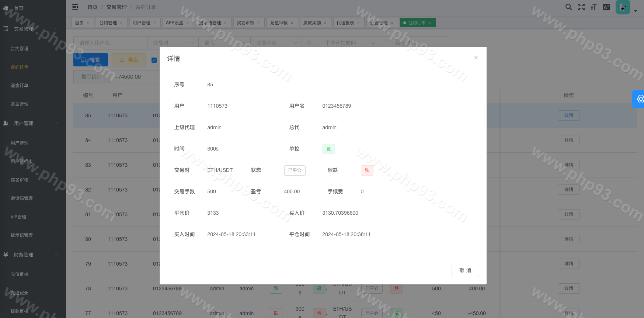The height and width of the screenshot is (318, 644).
Task: Open the settings gear on right edge
Action: click(640, 99)
